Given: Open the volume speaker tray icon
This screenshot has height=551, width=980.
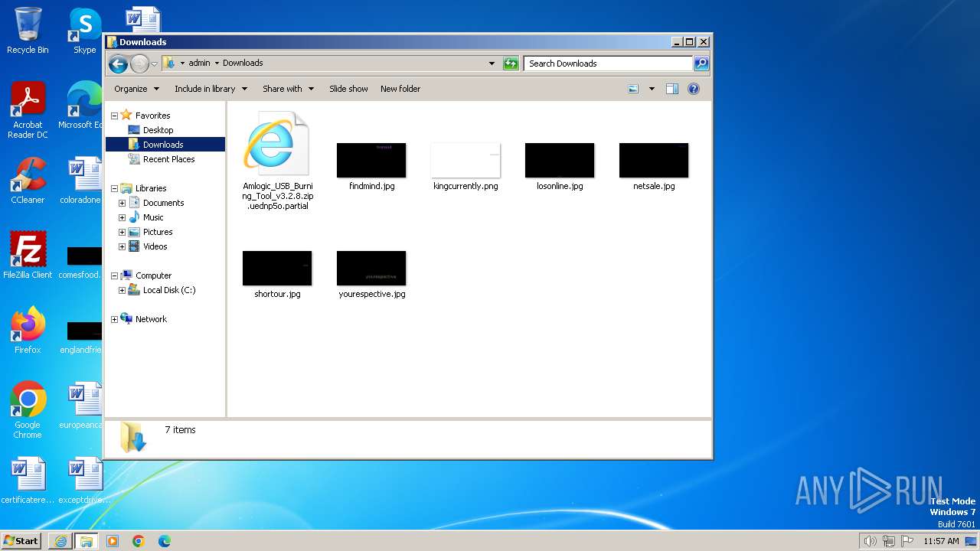Looking at the screenshot, I should [x=870, y=541].
